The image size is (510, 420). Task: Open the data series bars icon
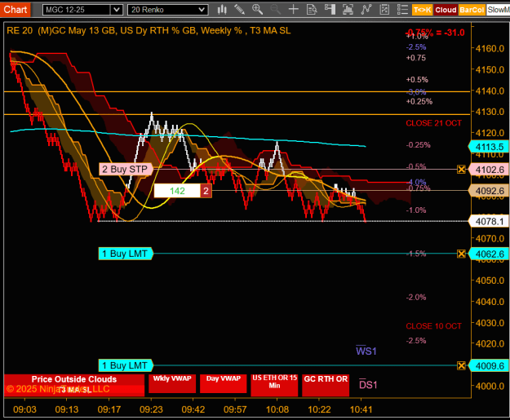[348, 10]
